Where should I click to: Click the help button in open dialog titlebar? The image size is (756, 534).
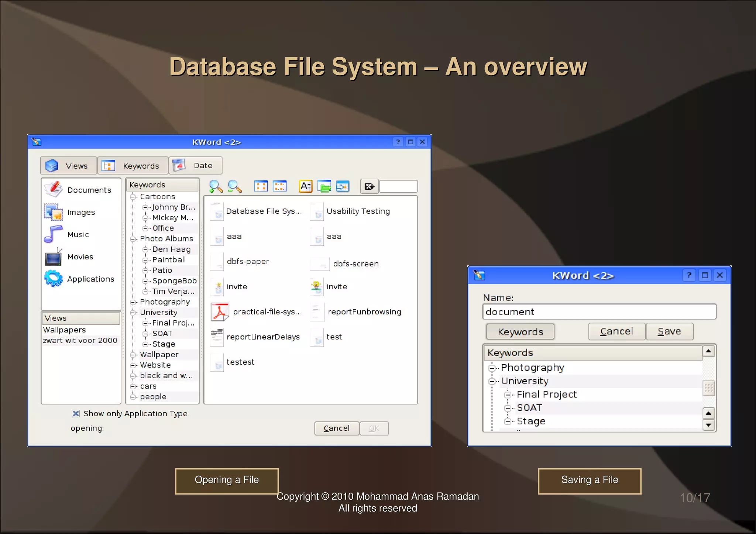tap(398, 142)
